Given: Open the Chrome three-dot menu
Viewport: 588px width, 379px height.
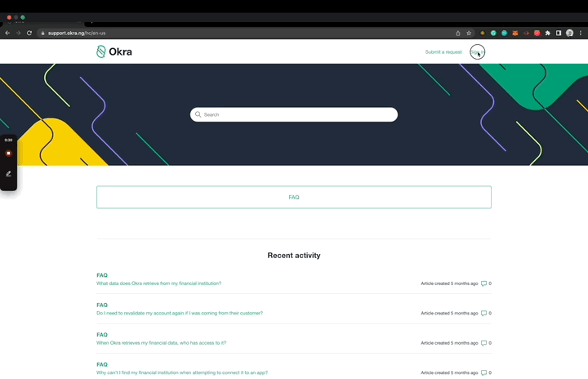Looking at the screenshot, I should pyautogui.click(x=581, y=33).
